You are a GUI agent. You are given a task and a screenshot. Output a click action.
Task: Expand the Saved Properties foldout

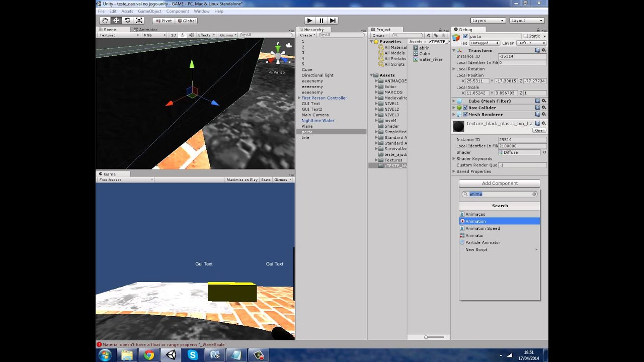[x=454, y=171]
